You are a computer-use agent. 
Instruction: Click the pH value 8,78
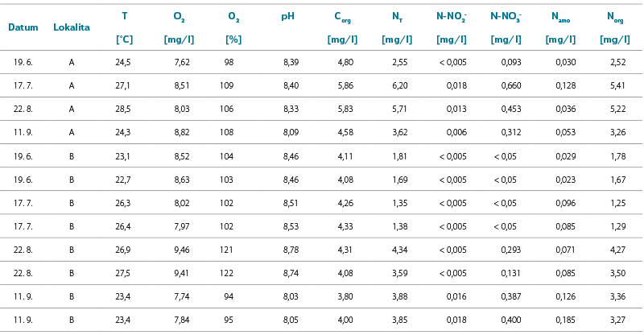291,250
